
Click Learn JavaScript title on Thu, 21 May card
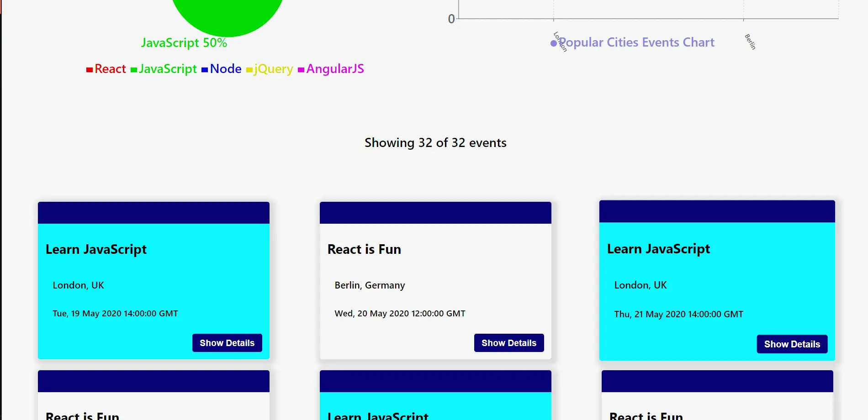point(658,249)
